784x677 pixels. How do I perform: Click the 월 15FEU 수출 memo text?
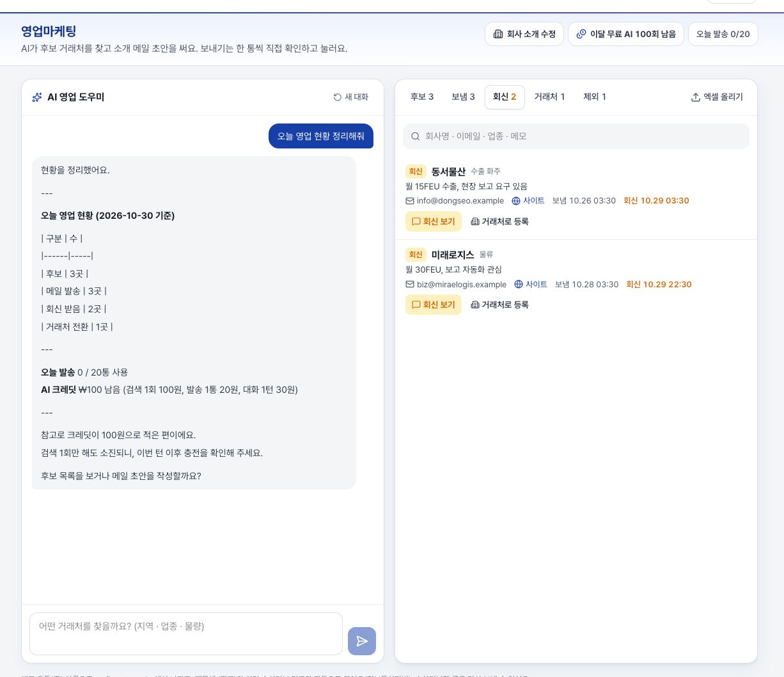click(466, 186)
